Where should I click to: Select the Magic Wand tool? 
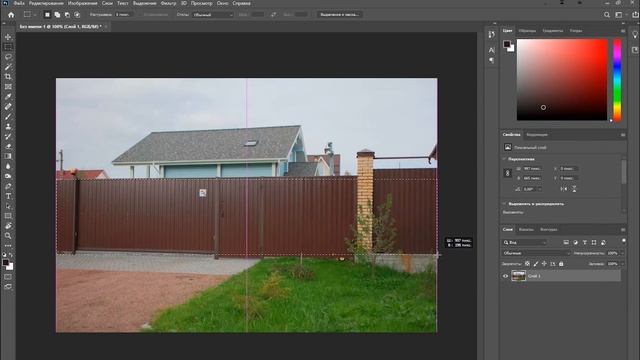point(8,67)
